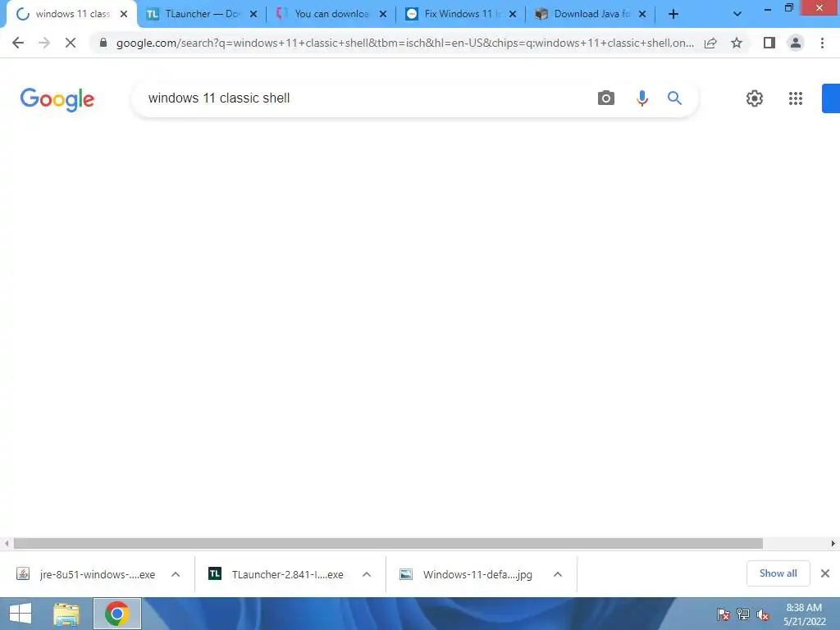Click Show all downloads
Viewport: 840px width, 630px height.
[778, 573]
